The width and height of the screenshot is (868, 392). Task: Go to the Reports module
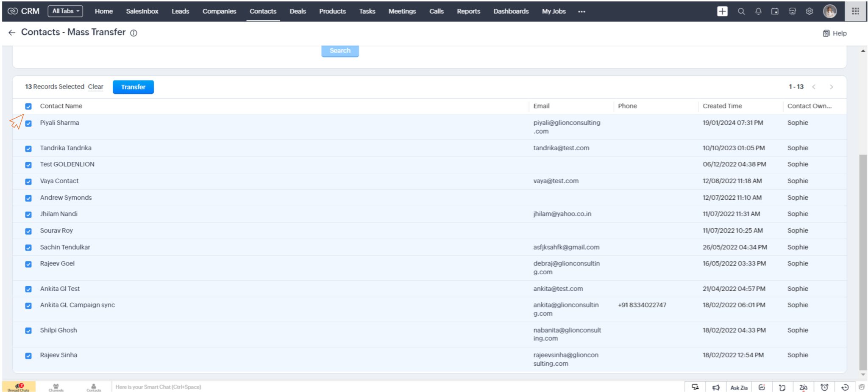point(468,11)
